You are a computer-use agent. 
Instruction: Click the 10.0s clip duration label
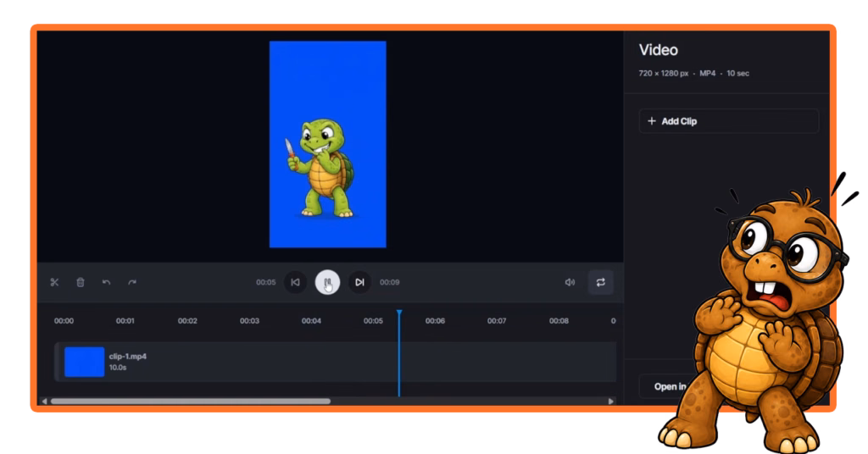(x=117, y=368)
